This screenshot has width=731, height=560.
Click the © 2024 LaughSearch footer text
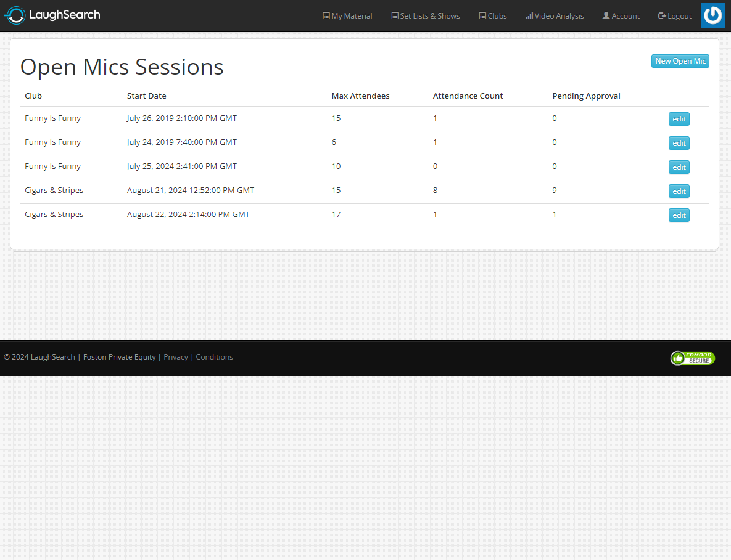39,357
